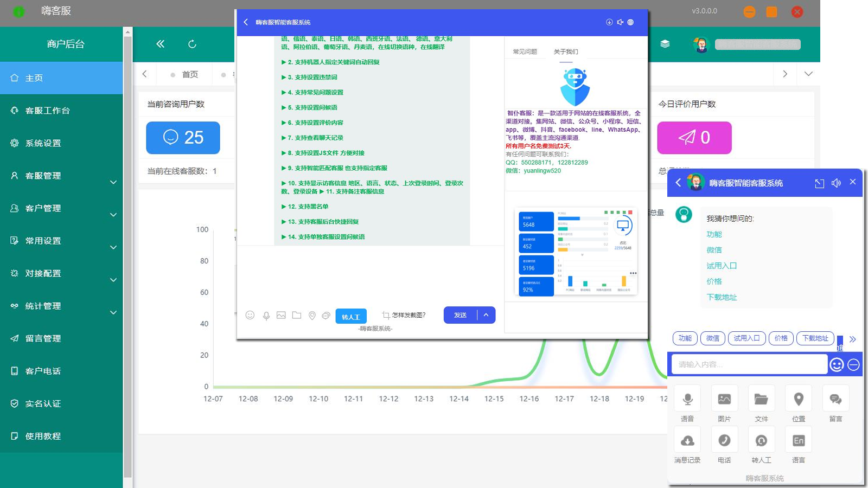Click the robot avatar image
Image resolution: width=868 pixels, height=488 pixels.
coord(575,87)
